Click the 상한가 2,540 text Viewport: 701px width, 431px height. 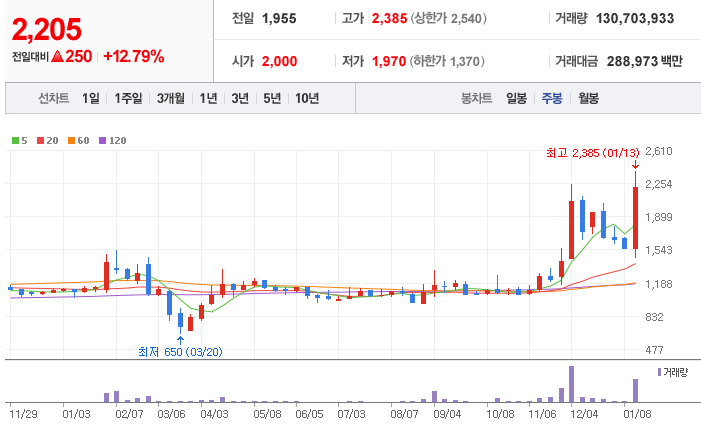point(448,18)
